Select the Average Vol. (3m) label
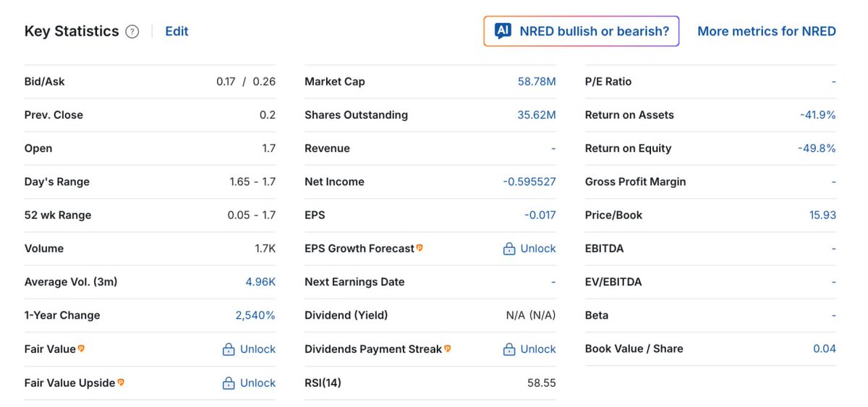The image size is (868, 407). [71, 282]
